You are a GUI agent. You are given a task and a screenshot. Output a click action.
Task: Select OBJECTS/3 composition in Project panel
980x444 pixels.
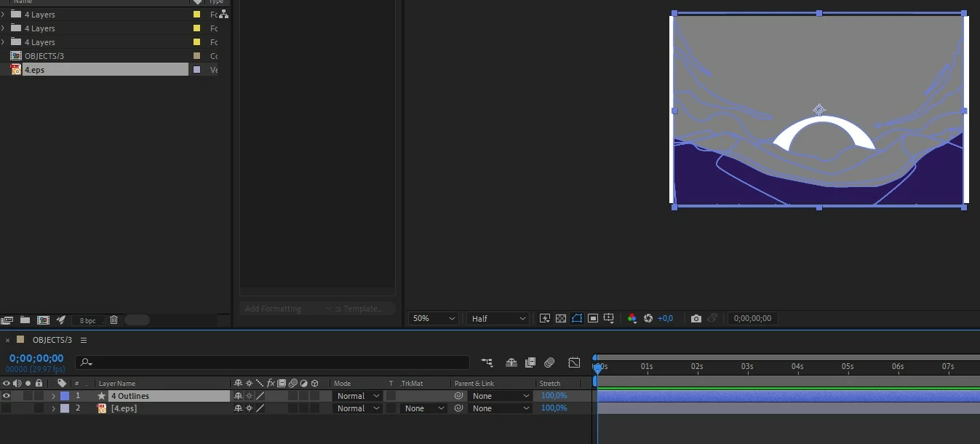44,56
